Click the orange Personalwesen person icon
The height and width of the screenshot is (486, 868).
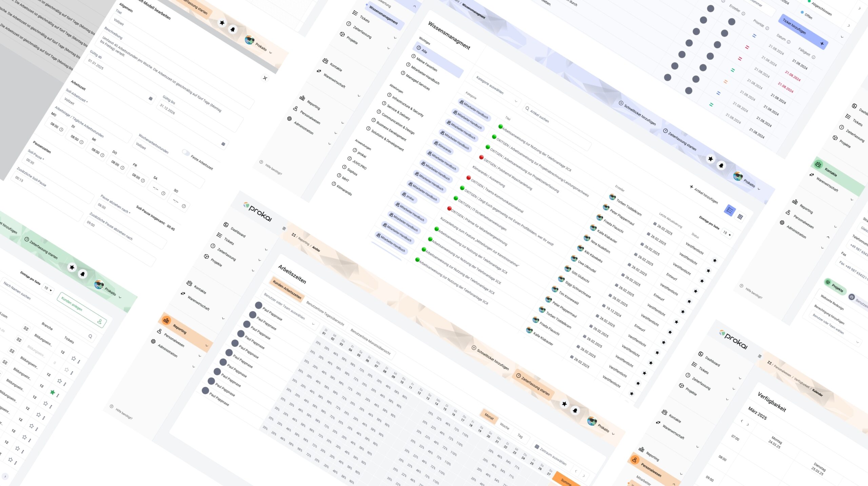[634, 460]
